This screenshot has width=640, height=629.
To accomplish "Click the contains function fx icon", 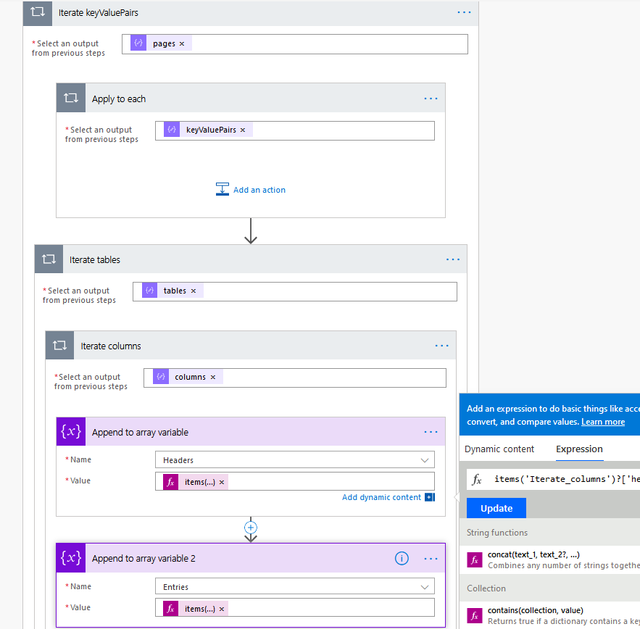I will 474,616.
